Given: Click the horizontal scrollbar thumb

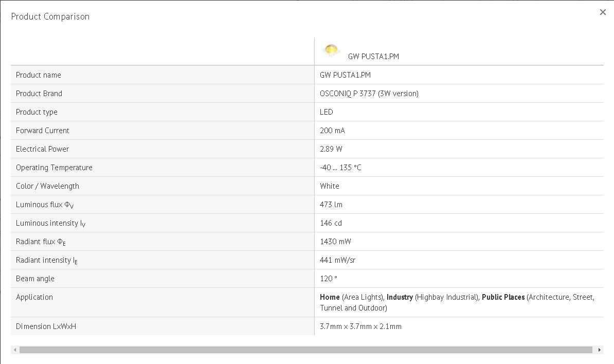Looking at the screenshot, I should point(306,350).
